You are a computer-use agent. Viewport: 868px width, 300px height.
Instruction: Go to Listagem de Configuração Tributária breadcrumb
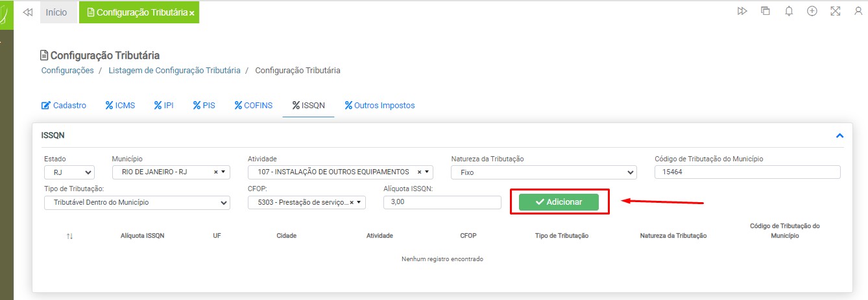click(174, 70)
